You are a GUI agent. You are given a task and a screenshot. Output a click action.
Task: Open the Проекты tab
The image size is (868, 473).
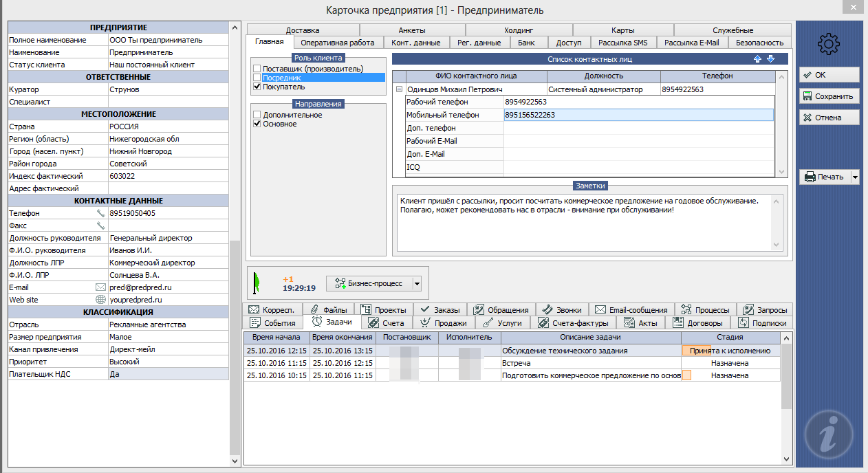[x=384, y=310]
